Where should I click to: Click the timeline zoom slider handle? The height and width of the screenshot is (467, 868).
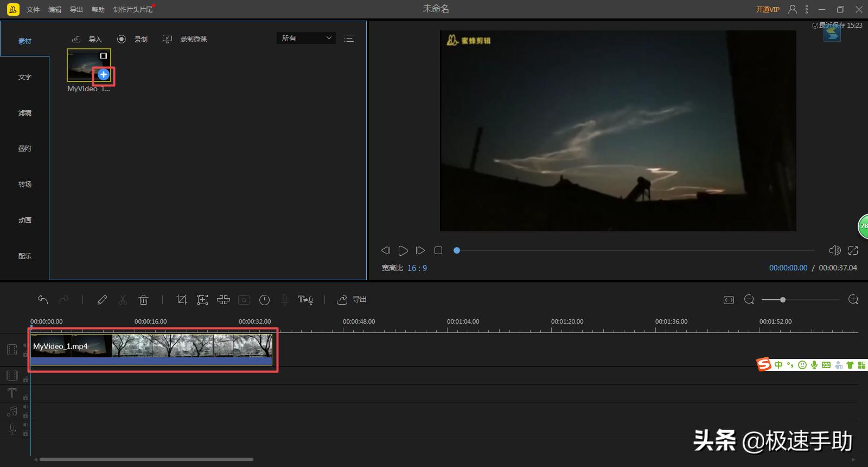pyautogui.click(x=782, y=300)
